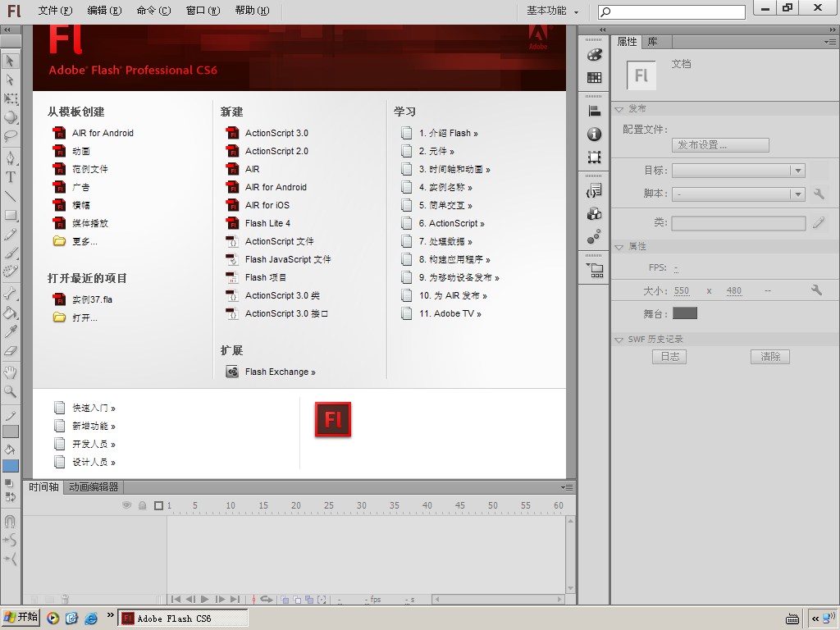This screenshot has height=630, width=840.
Task: Select the Deco tool
Action: [x=10, y=271]
